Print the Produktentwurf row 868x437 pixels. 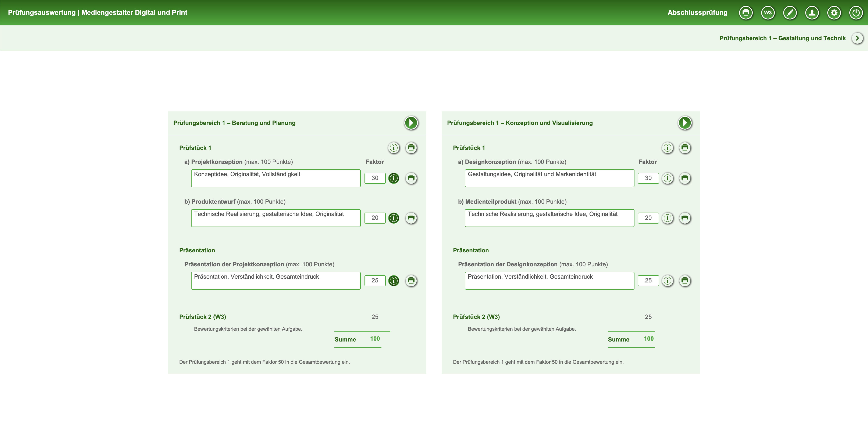(411, 218)
